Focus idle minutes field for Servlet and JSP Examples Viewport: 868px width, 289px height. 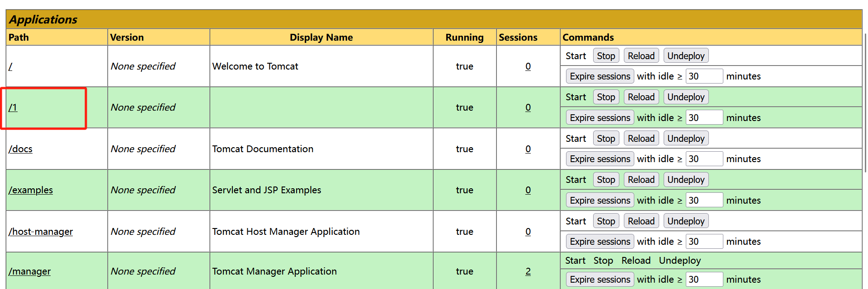(x=704, y=200)
